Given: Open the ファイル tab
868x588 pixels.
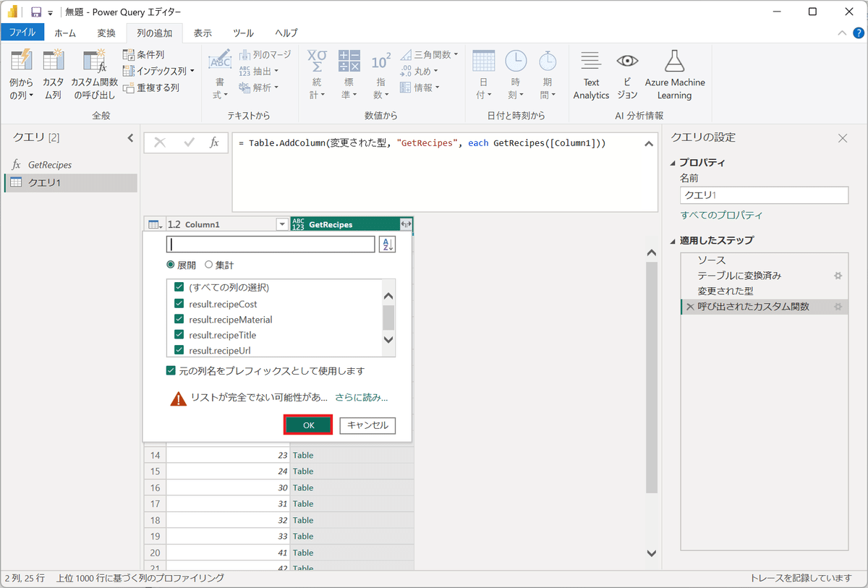Looking at the screenshot, I should click(x=22, y=33).
